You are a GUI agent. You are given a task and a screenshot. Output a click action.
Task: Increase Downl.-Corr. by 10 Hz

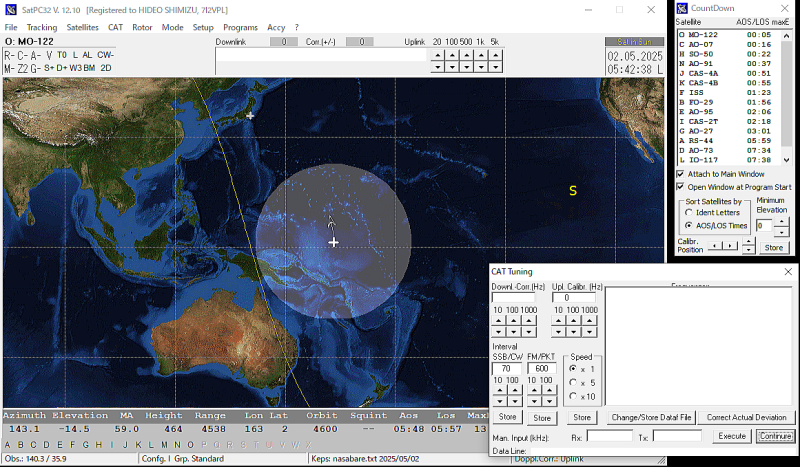pyautogui.click(x=498, y=321)
